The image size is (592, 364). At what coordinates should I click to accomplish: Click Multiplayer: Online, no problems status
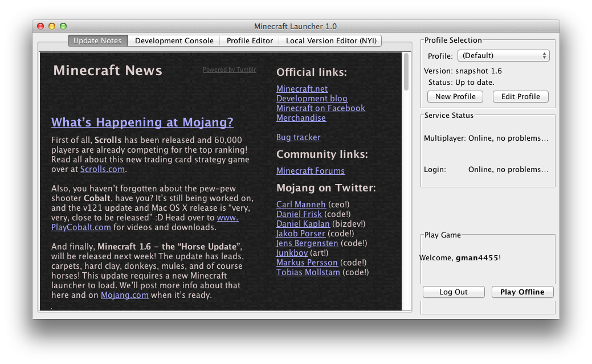pyautogui.click(x=486, y=138)
